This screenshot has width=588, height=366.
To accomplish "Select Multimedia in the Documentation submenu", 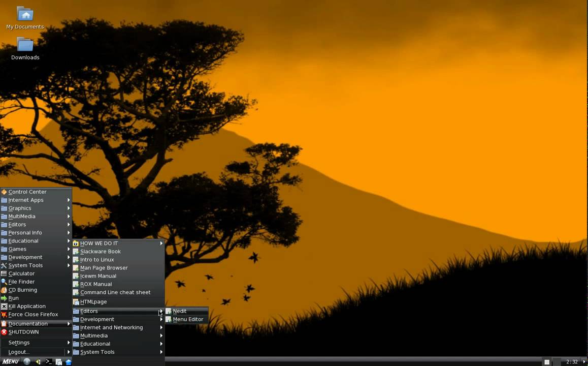I will coord(118,336).
